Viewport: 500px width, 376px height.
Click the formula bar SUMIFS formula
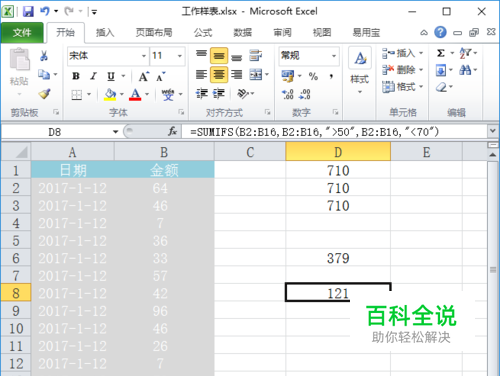click(x=314, y=132)
